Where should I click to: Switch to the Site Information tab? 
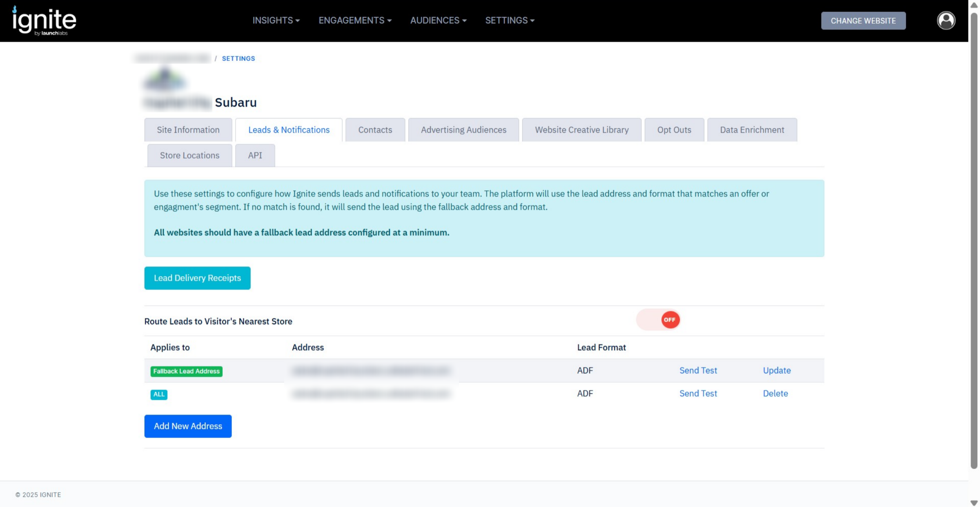(188, 130)
